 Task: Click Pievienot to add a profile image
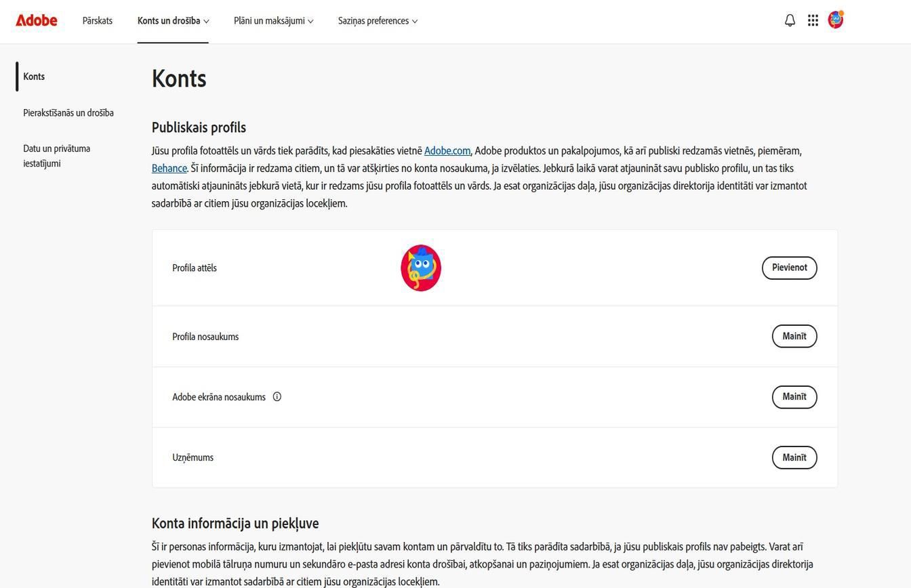click(x=789, y=268)
